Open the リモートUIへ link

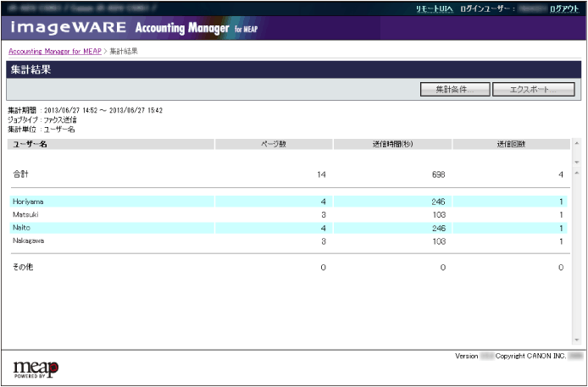click(x=435, y=8)
